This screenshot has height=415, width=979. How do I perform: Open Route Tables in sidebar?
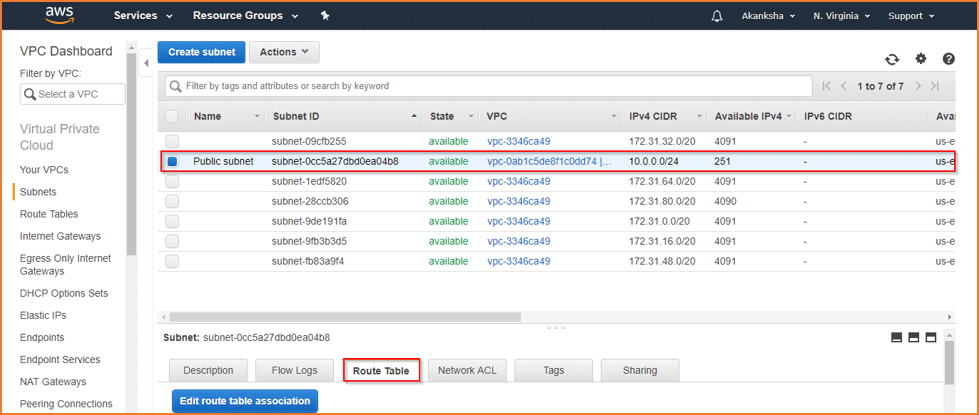tap(49, 214)
